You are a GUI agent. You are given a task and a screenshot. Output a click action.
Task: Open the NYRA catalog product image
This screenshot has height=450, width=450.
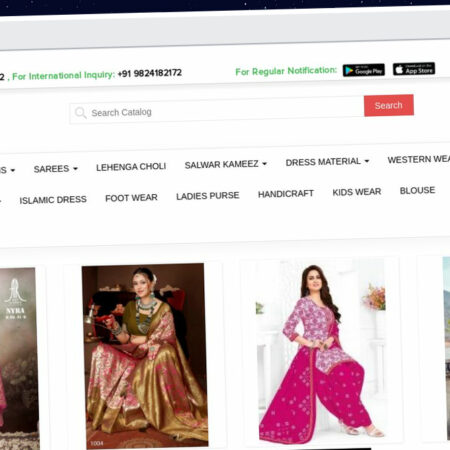(x=18, y=359)
